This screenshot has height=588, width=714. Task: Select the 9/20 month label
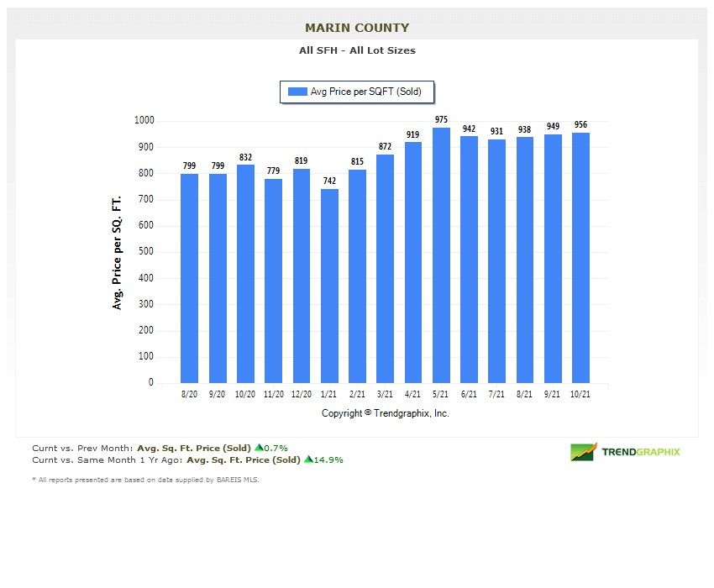(x=217, y=392)
